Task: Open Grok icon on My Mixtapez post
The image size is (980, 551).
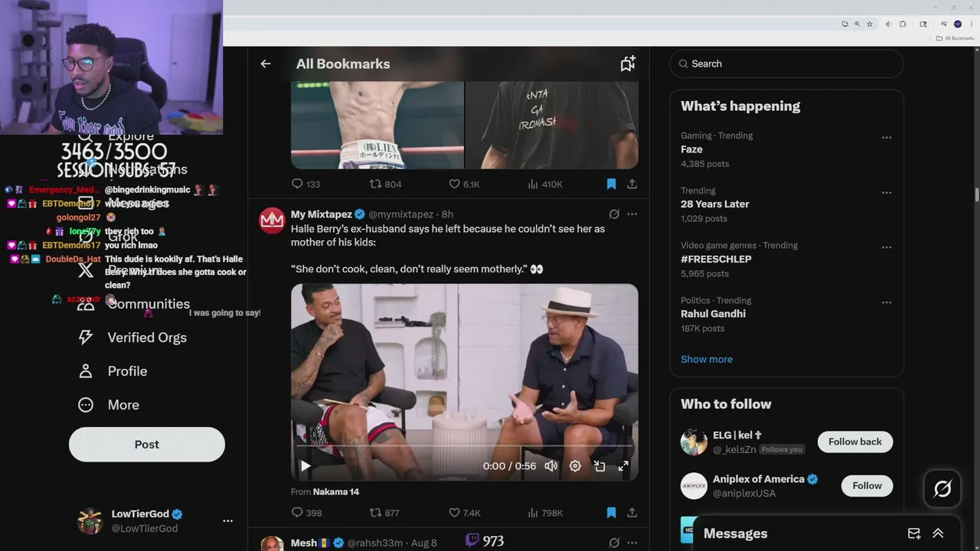Action: click(614, 214)
